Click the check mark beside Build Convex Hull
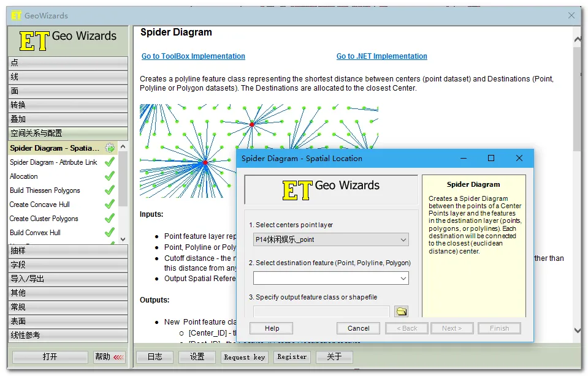Viewport: 588px width, 376px height. pyautogui.click(x=110, y=233)
